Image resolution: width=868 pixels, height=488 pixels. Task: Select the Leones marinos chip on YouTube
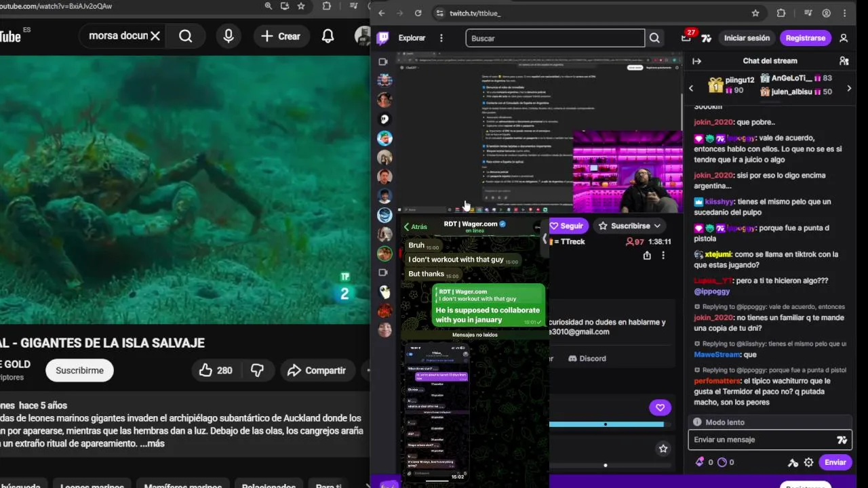tap(92, 485)
